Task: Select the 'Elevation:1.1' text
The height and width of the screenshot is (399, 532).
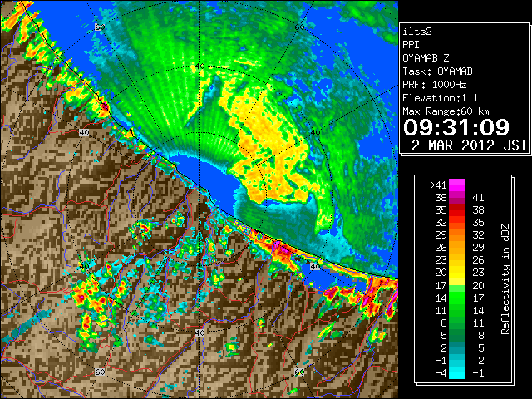Action: [441, 98]
